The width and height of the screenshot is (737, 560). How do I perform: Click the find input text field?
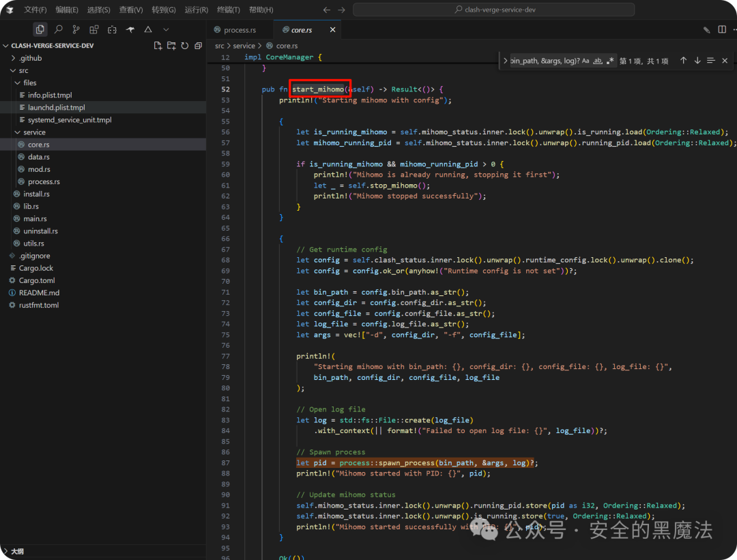[x=543, y=61]
